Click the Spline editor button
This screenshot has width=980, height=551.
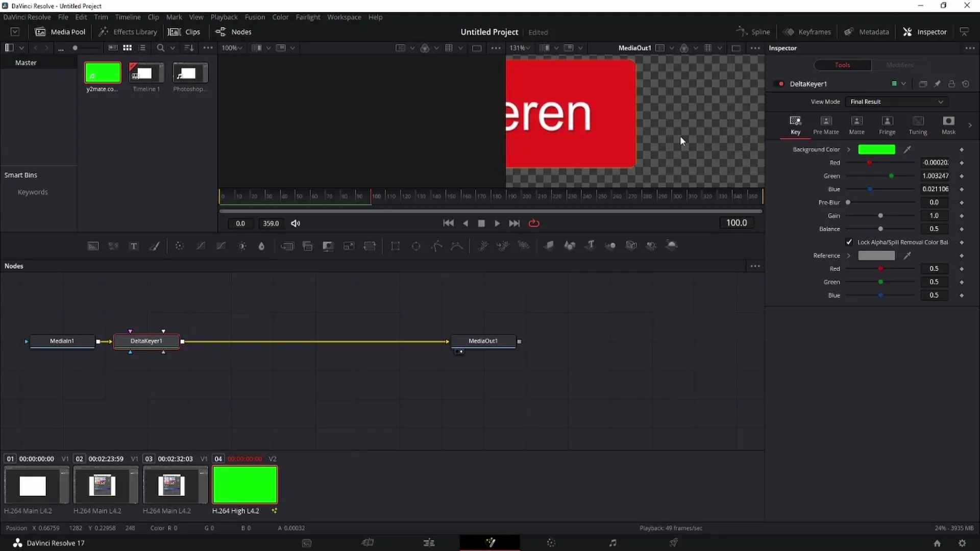pos(754,32)
